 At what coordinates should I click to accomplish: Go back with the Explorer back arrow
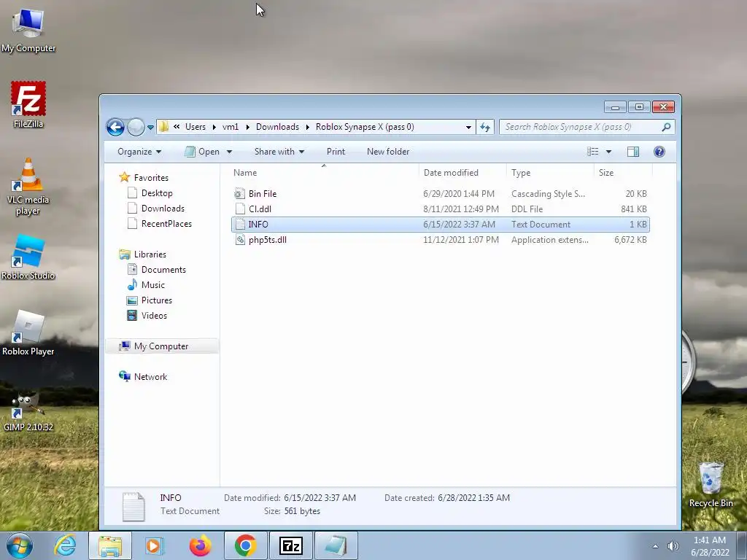115,127
